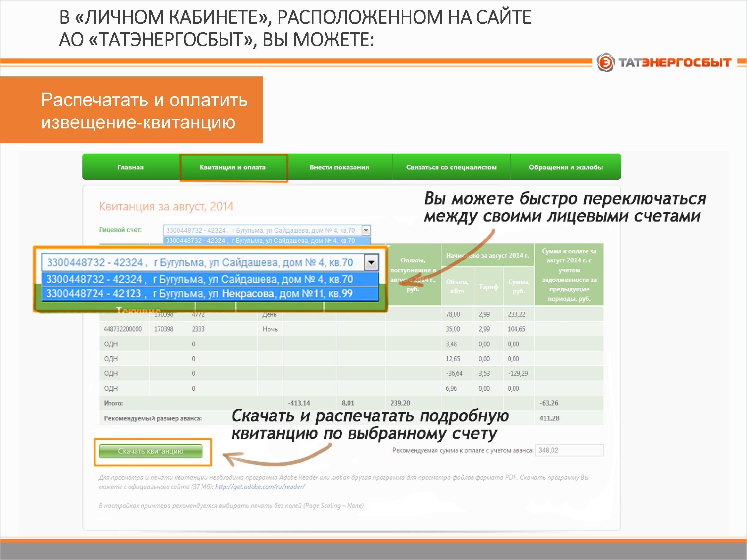747x560 pixels.
Task: Open the small Лицевой счет dropdown arrow
Action: pyautogui.click(x=366, y=230)
